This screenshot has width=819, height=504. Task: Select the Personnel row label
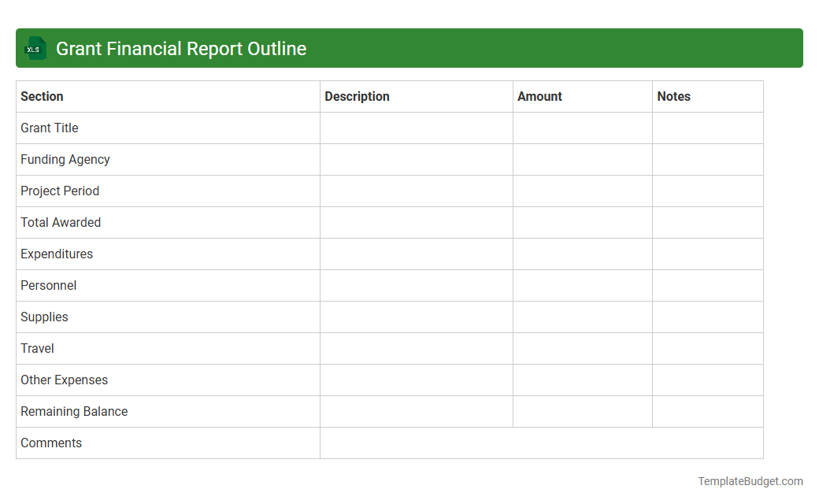point(48,285)
